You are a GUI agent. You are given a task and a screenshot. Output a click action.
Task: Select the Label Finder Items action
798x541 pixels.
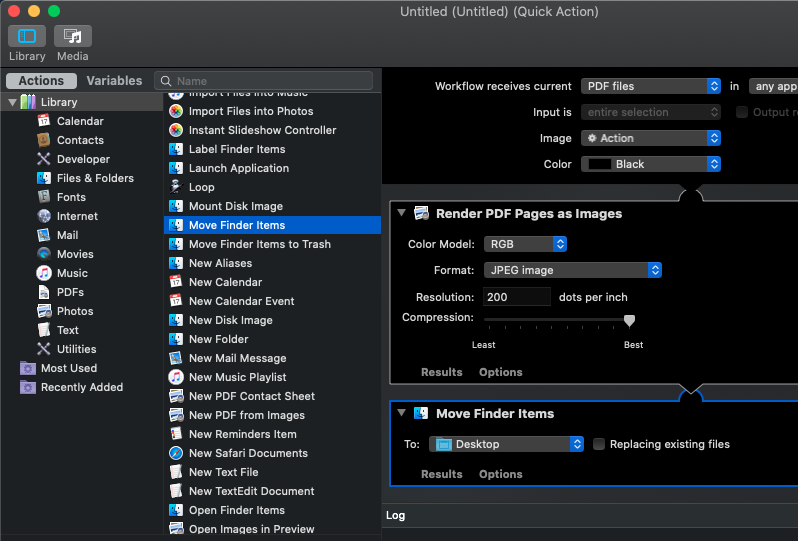(x=272, y=149)
